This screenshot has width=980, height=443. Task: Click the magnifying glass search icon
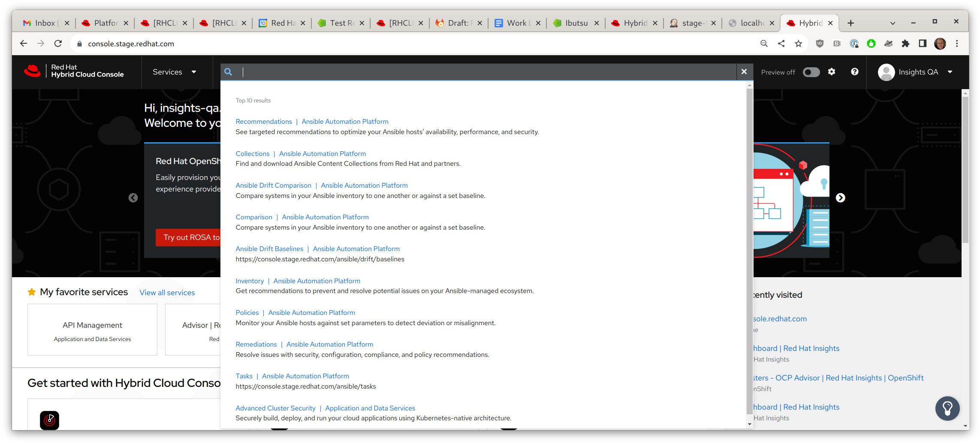(228, 72)
